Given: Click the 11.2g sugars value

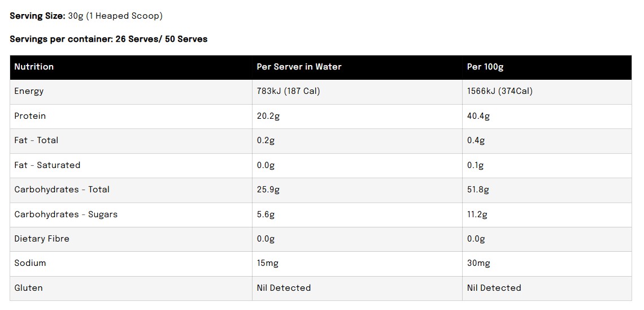Looking at the screenshot, I should pyautogui.click(x=477, y=214).
